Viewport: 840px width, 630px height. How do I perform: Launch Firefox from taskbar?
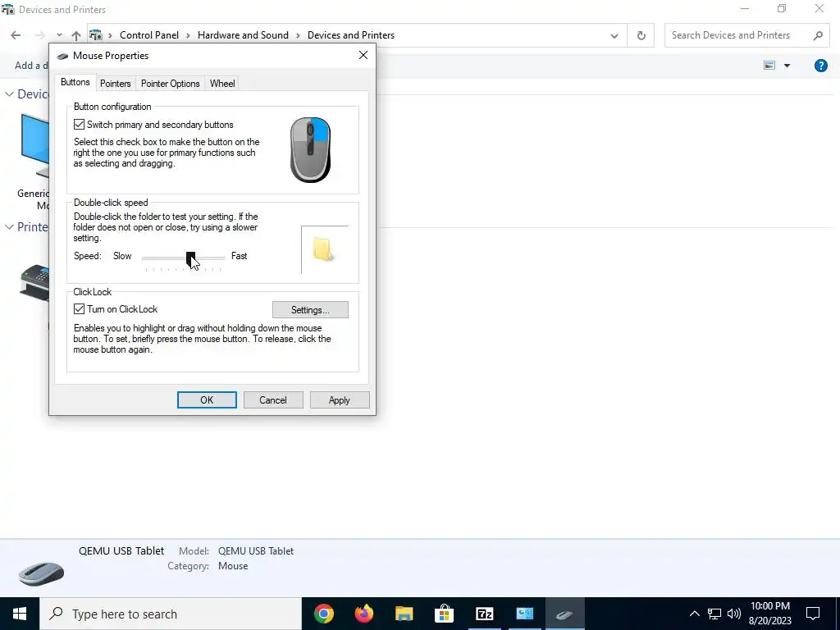(x=364, y=614)
